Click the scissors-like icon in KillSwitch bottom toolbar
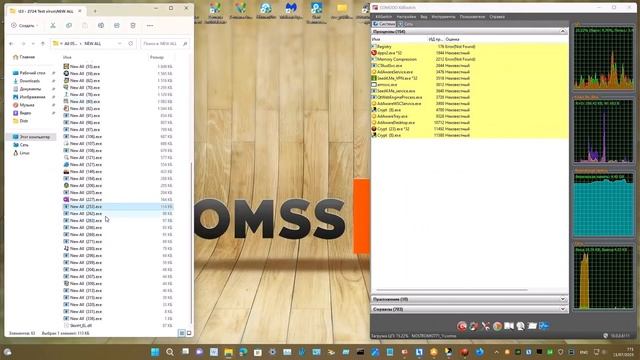 tap(485, 326)
